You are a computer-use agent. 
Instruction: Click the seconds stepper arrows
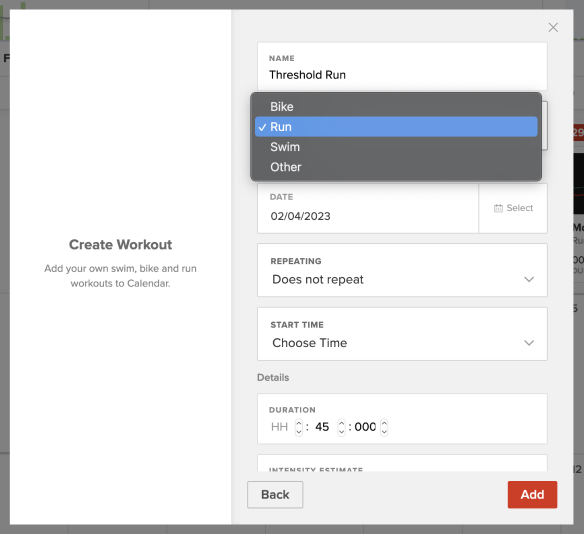click(384, 427)
